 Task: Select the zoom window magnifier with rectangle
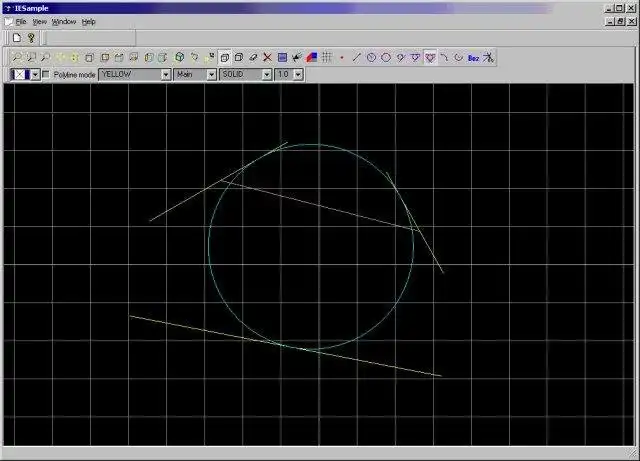[31, 58]
